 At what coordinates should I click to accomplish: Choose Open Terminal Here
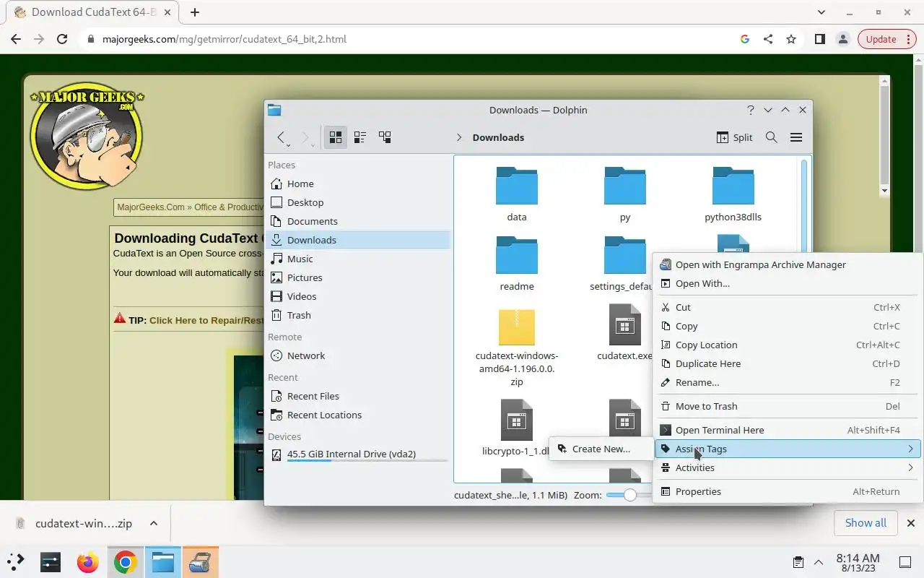click(788, 430)
